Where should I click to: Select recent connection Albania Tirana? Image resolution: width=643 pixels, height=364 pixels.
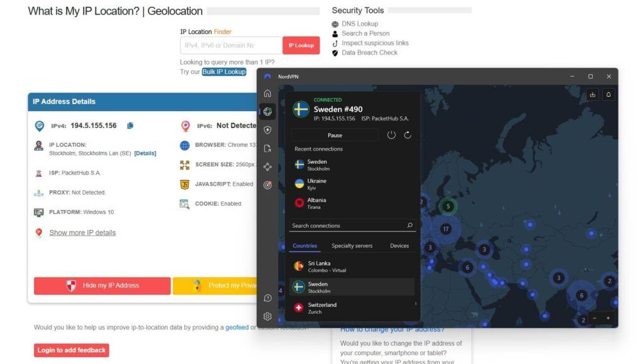tap(352, 203)
